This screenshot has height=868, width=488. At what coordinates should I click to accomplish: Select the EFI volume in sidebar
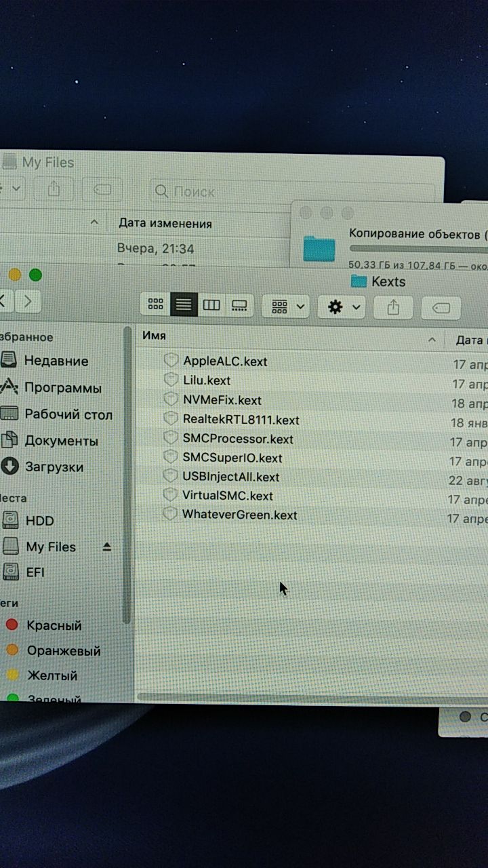pyautogui.click(x=24, y=572)
